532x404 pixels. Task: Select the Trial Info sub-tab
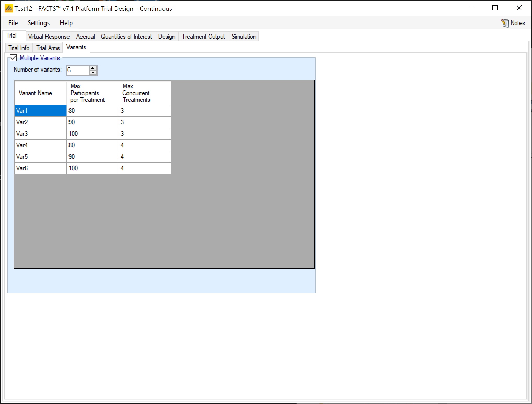tap(19, 48)
